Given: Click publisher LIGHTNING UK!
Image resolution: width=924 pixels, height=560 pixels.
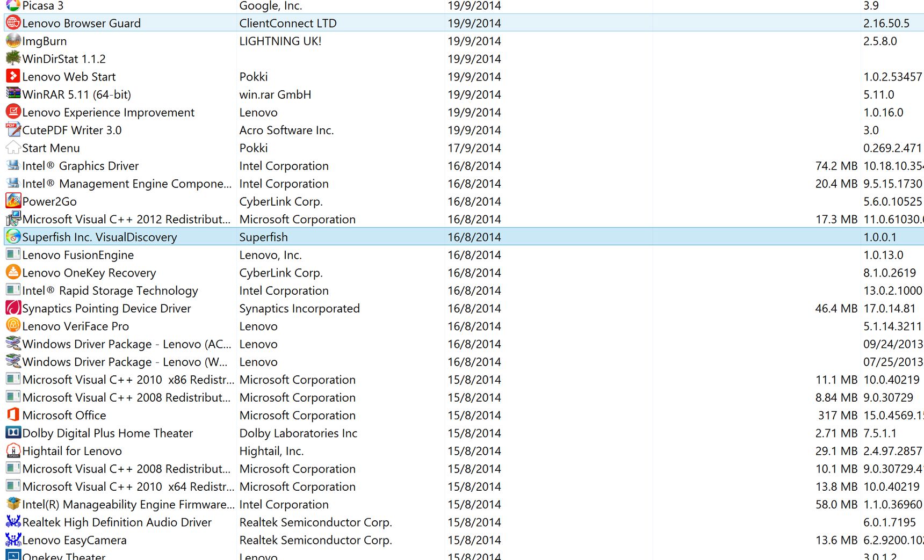Looking at the screenshot, I should point(280,41).
